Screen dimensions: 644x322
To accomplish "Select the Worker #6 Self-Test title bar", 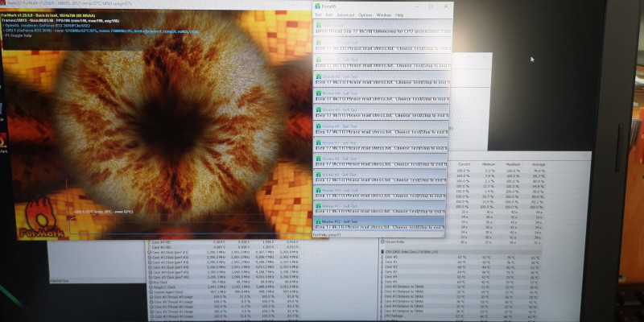I will [382, 126].
